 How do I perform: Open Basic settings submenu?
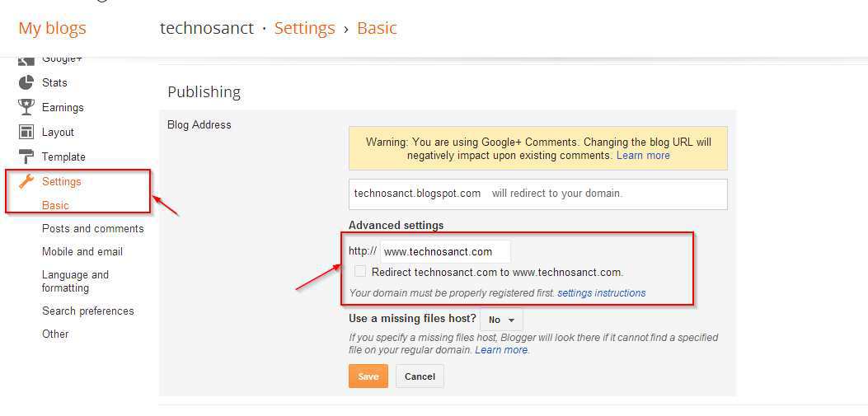55,205
